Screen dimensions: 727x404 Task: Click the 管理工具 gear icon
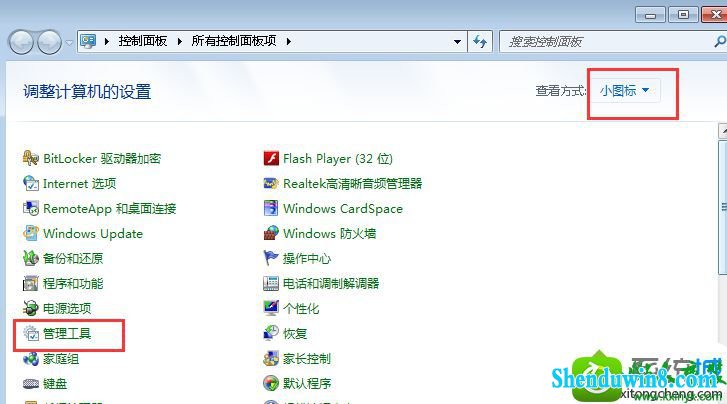pyautogui.click(x=31, y=333)
